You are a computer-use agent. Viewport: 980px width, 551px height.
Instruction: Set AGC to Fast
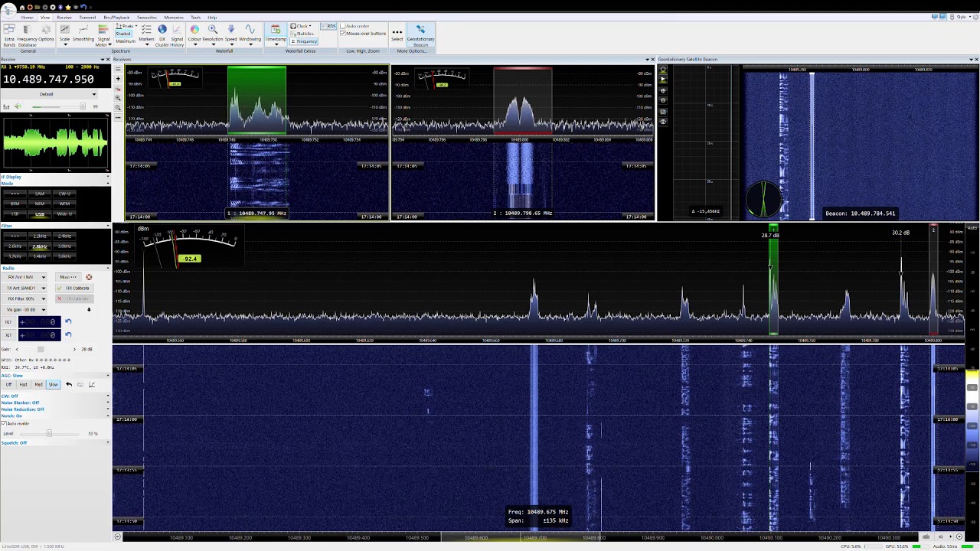(24, 384)
